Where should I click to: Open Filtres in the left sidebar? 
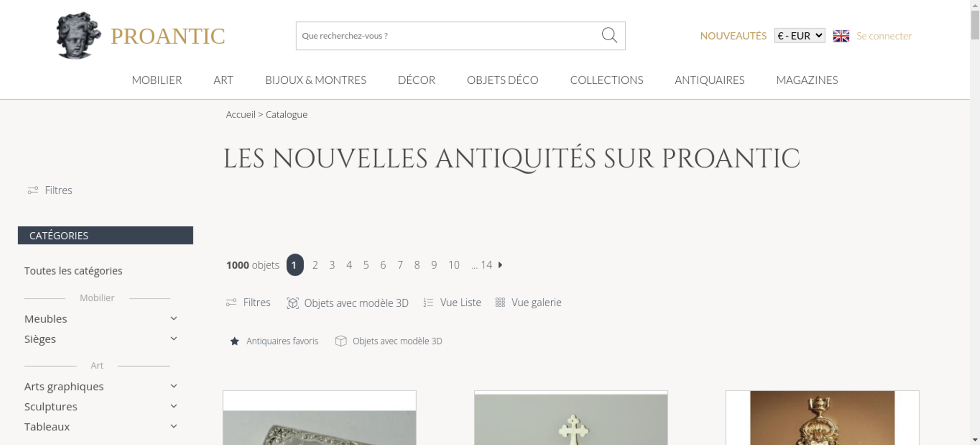pos(50,190)
